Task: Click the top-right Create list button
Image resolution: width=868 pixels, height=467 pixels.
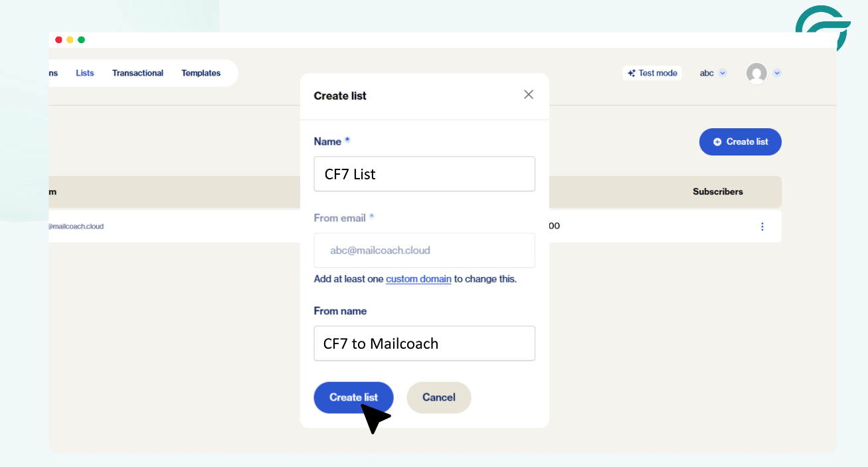Action: point(740,141)
